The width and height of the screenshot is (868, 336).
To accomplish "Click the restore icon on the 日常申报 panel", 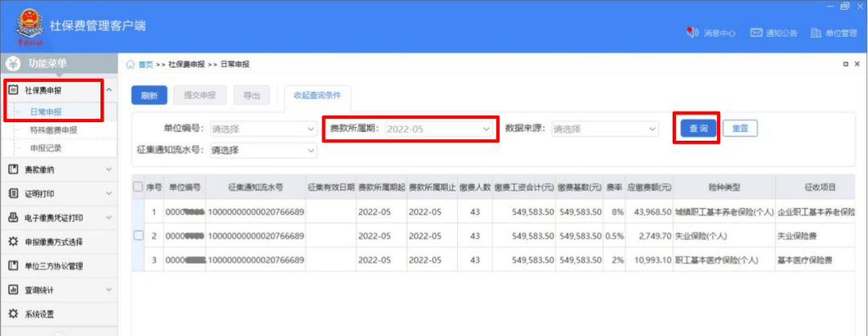I will [x=845, y=64].
